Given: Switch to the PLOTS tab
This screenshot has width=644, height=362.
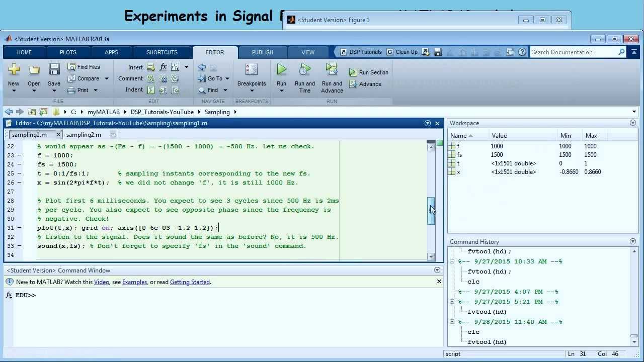Looking at the screenshot, I should point(68,52).
